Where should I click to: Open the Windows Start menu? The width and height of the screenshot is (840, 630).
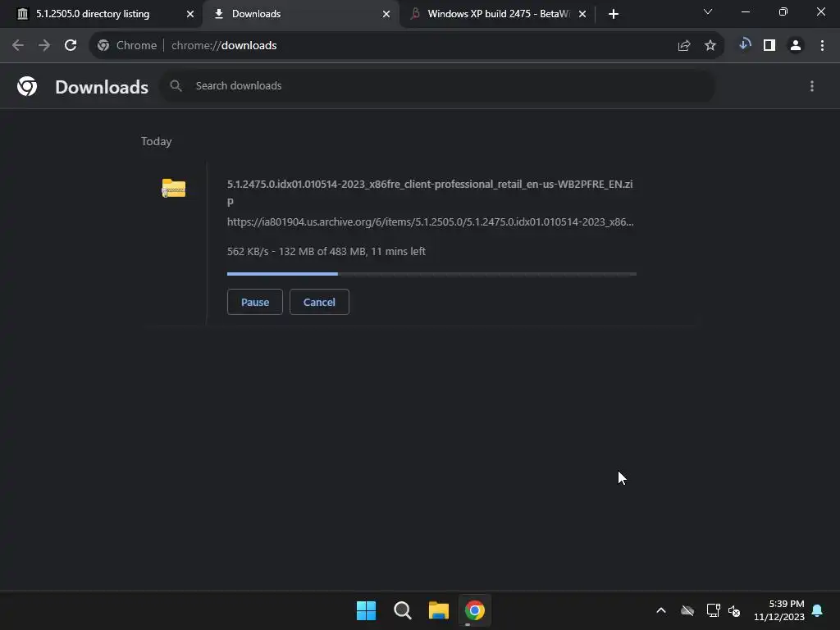coord(367,610)
